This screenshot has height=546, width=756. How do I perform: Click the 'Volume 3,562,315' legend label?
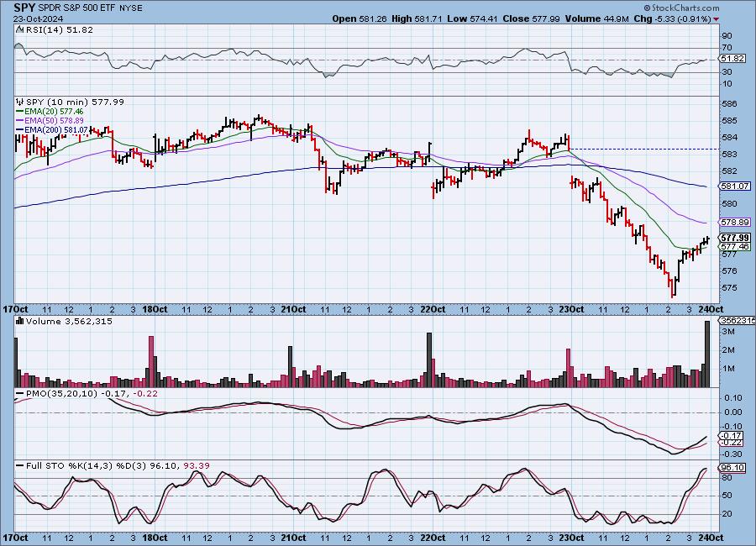pos(69,322)
